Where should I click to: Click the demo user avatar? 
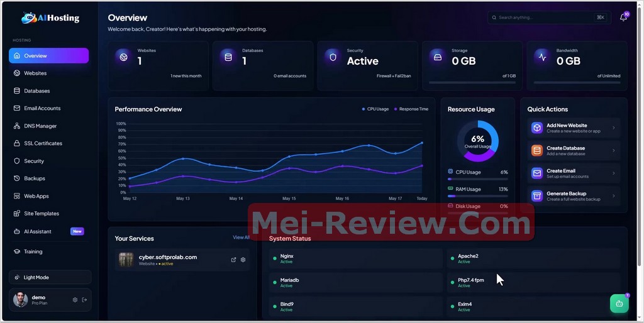pos(21,300)
